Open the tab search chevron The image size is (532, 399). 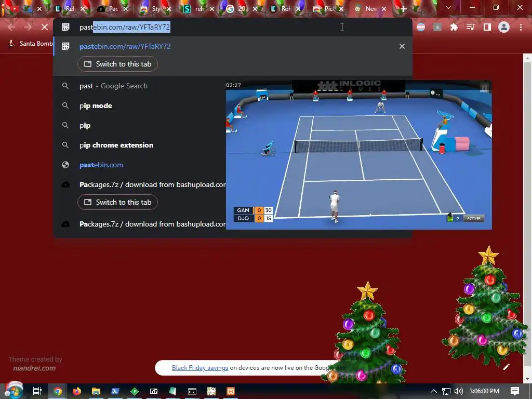click(448, 7)
